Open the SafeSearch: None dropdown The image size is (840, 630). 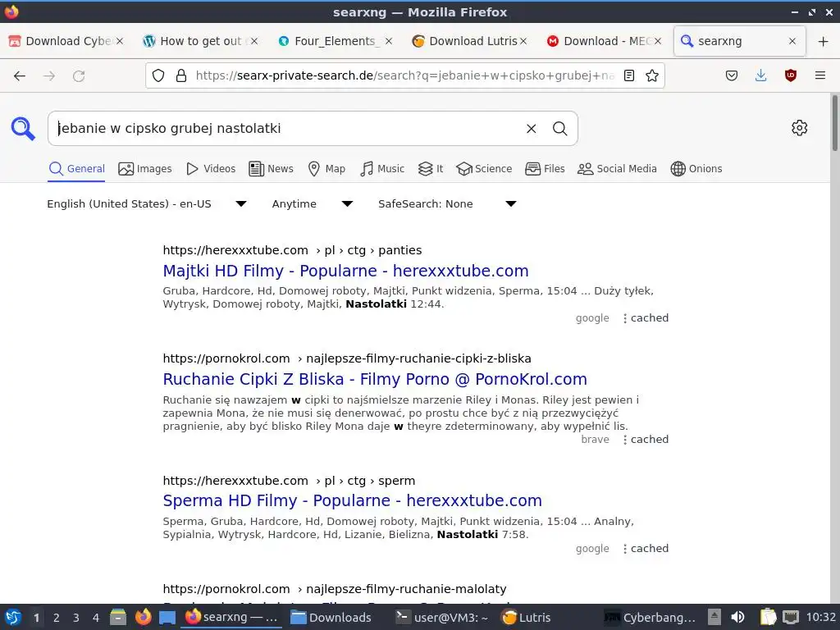point(447,203)
